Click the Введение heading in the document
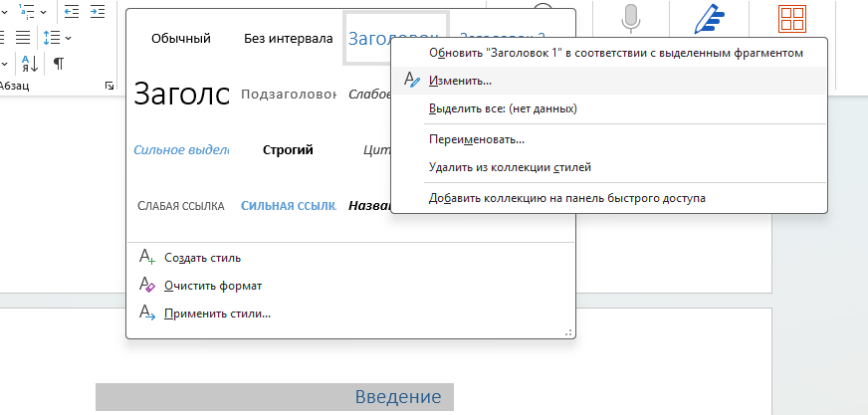Image resolution: width=868 pixels, height=415 pixels. pos(398,397)
